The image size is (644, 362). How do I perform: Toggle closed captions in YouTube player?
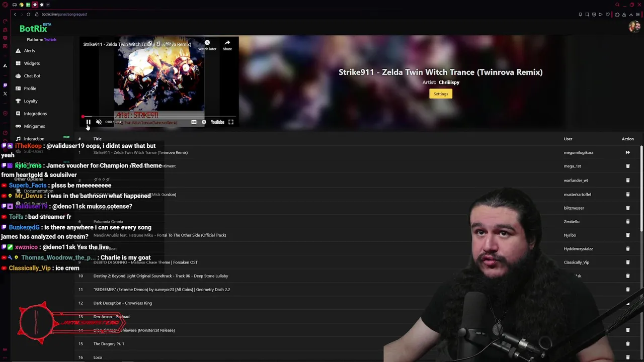[x=194, y=122]
